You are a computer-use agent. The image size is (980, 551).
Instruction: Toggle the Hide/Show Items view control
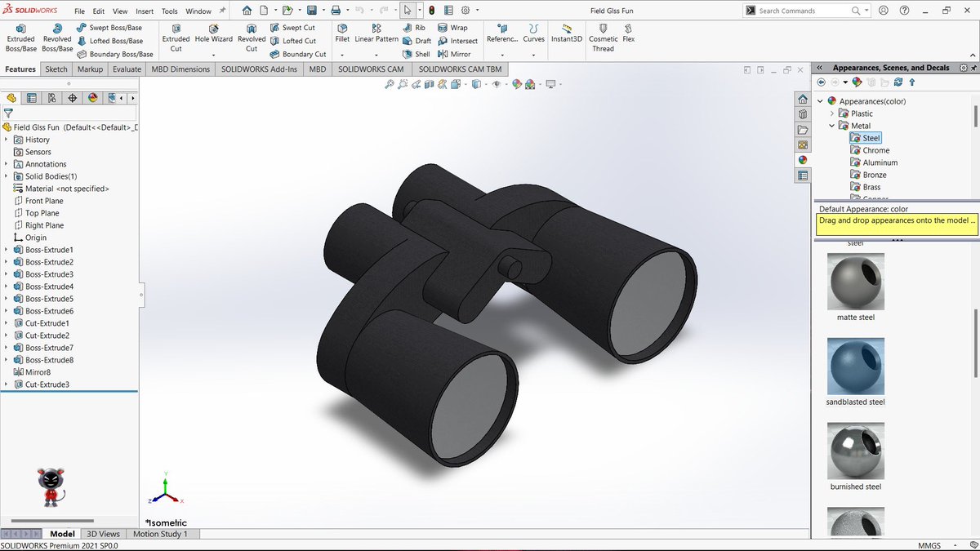coord(496,83)
